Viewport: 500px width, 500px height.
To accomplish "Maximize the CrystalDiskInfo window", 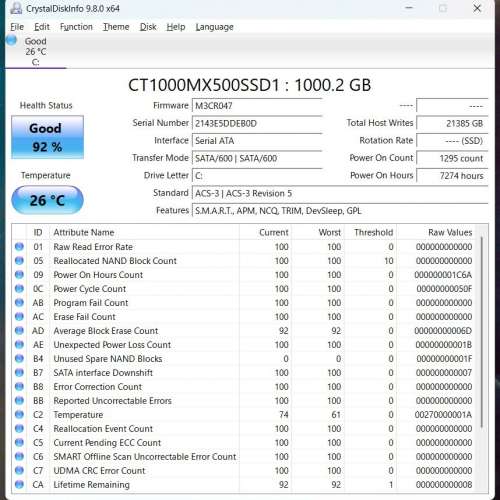I will [443, 8].
